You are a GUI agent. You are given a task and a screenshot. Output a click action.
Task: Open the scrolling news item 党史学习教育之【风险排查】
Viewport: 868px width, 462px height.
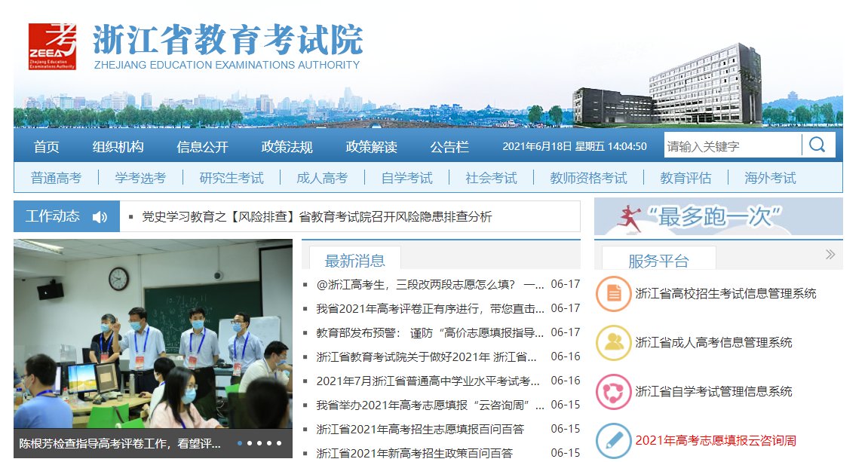tap(317, 217)
